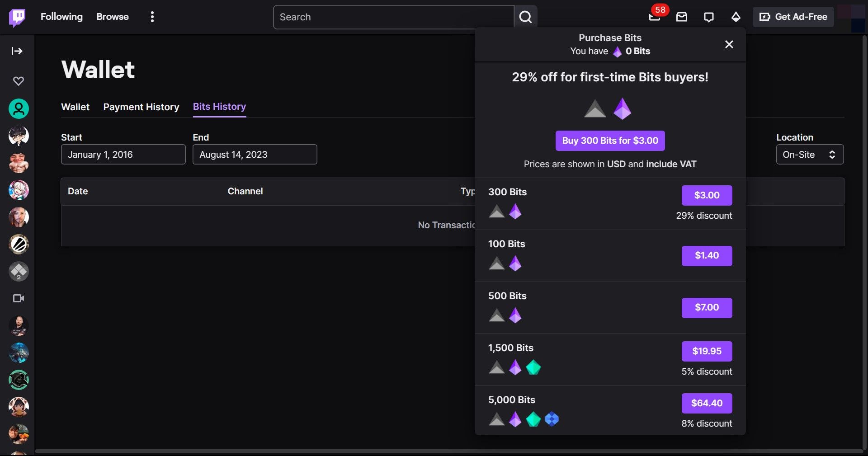Open the whispers mailbox icon
Viewport: 868px width, 456px height.
point(681,17)
